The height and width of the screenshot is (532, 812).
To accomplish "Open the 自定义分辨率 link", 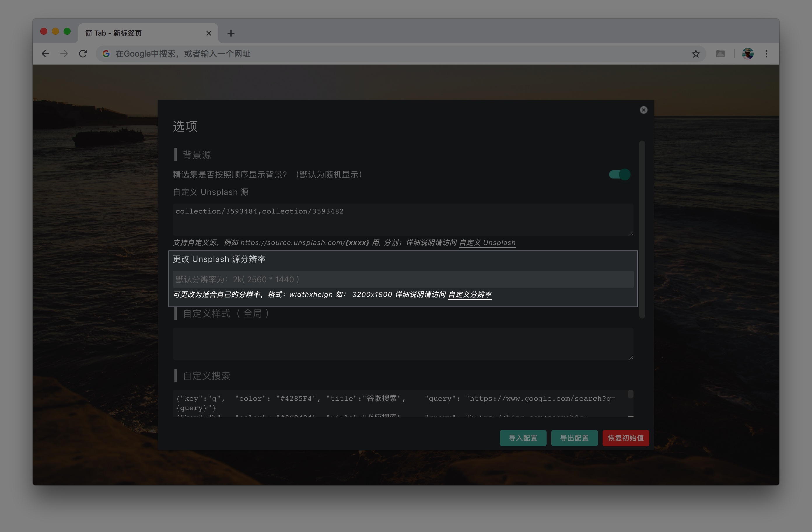I will click(x=470, y=295).
